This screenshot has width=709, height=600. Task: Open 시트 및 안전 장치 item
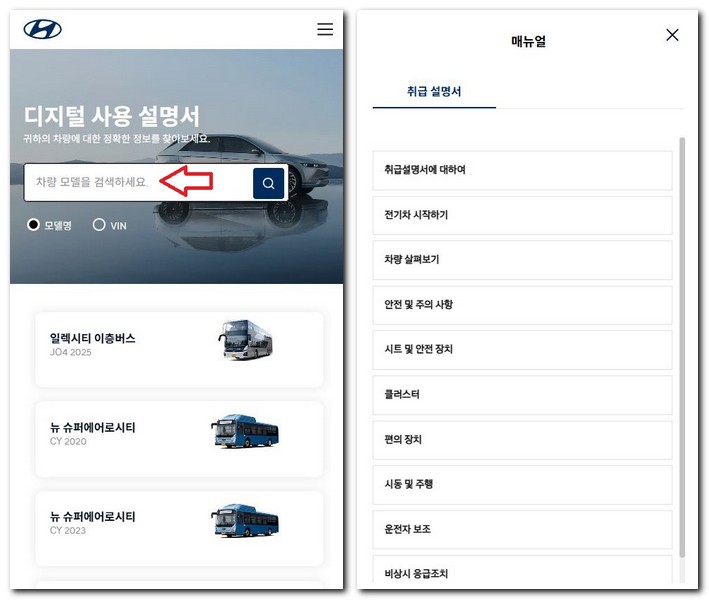tap(522, 350)
